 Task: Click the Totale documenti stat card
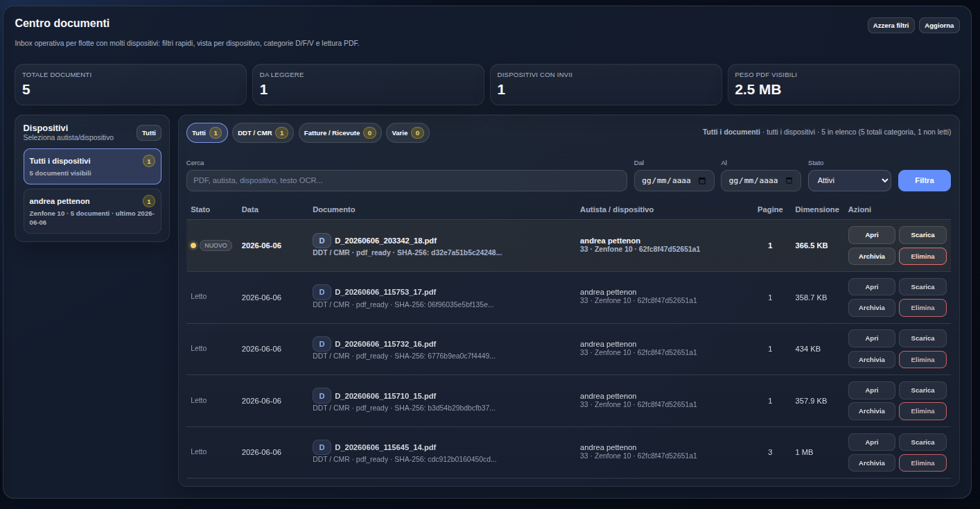(x=130, y=85)
